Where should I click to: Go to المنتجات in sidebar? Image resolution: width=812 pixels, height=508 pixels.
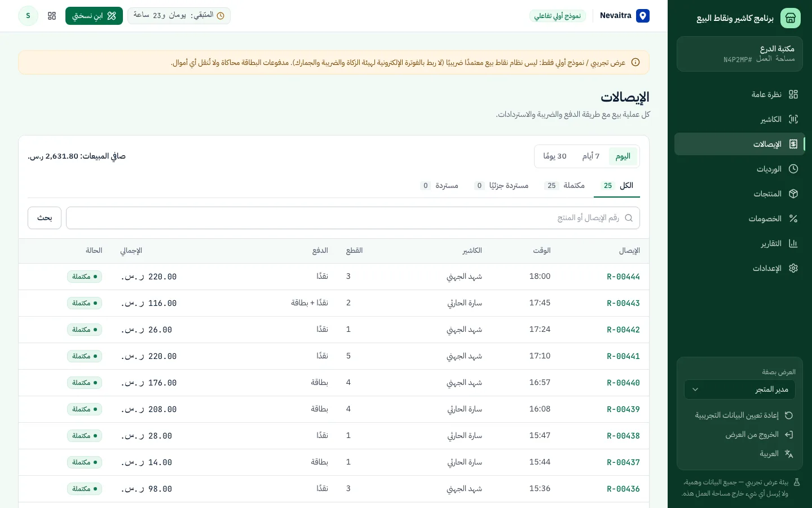click(740, 194)
